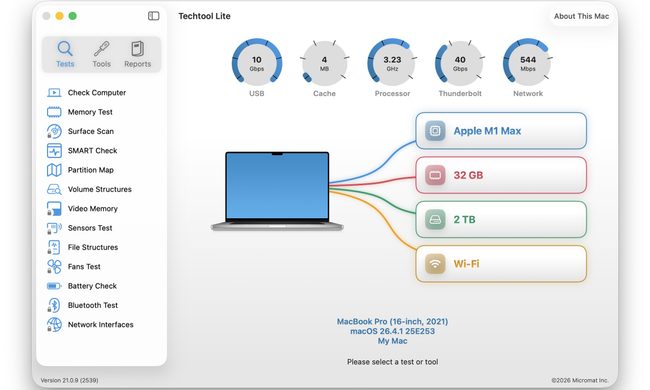
Task: Click the Volume Structures drive icon
Action: pyautogui.click(x=54, y=189)
